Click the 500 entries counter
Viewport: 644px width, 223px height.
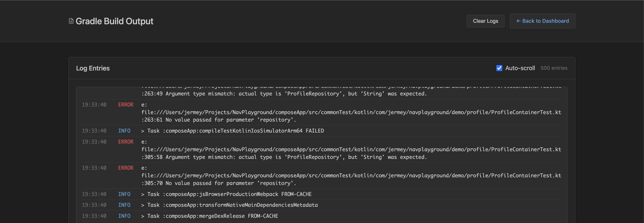coord(554,68)
